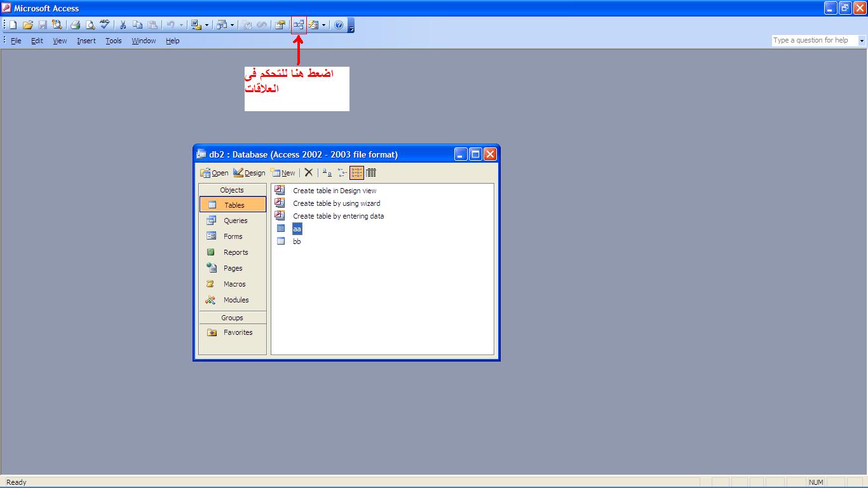Open the Print Preview toolbar icon
Image resolution: width=868 pixels, height=488 pixels.
coord(90,25)
